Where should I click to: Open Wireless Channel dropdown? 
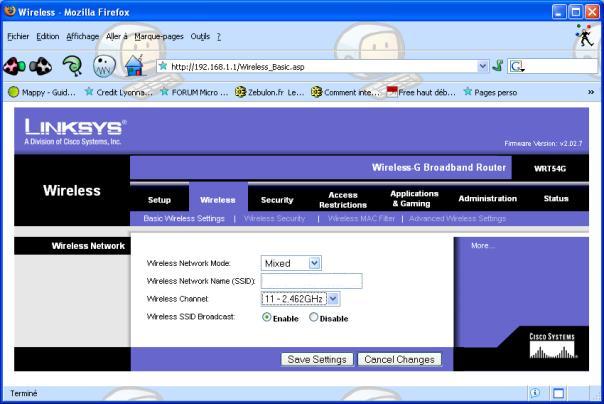coord(300,298)
